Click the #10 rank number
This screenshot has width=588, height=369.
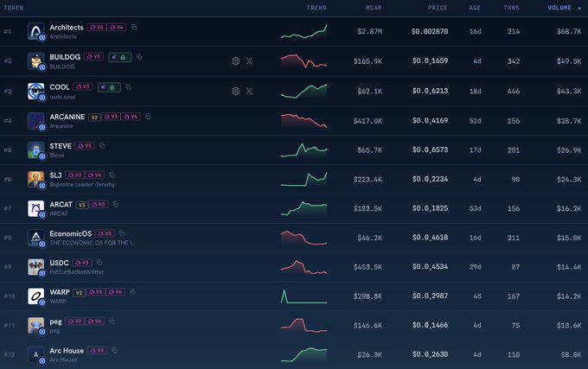click(x=10, y=296)
